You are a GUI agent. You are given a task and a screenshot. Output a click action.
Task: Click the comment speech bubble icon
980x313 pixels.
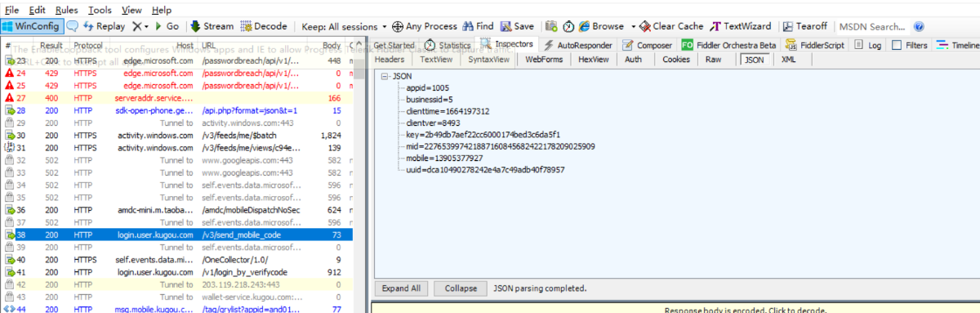point(72,26)
